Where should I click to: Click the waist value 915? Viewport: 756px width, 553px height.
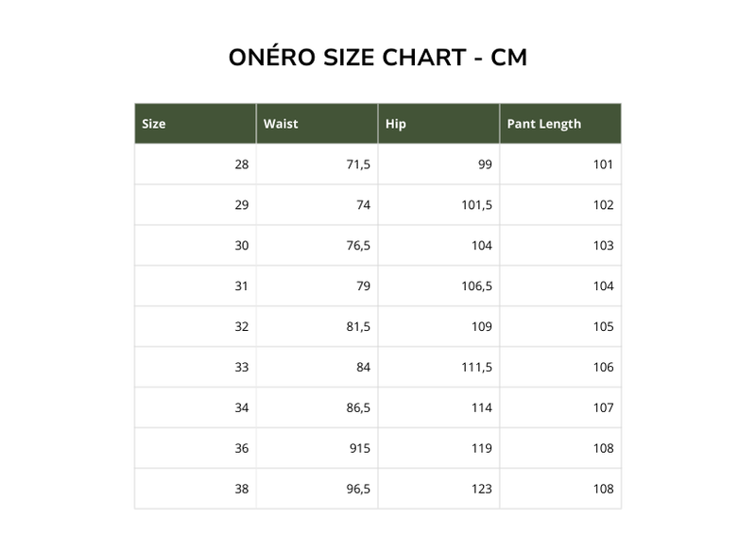click(360, 449)
